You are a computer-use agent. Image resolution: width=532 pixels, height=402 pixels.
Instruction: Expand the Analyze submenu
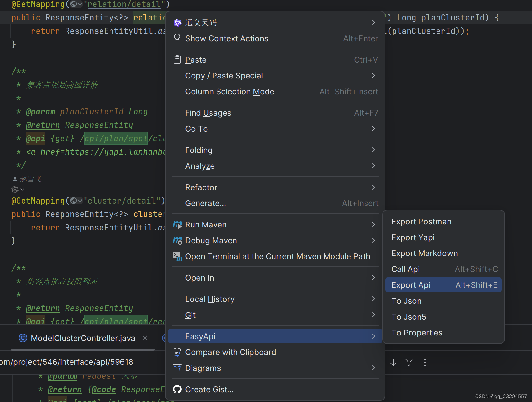click(x=373, y=166)
